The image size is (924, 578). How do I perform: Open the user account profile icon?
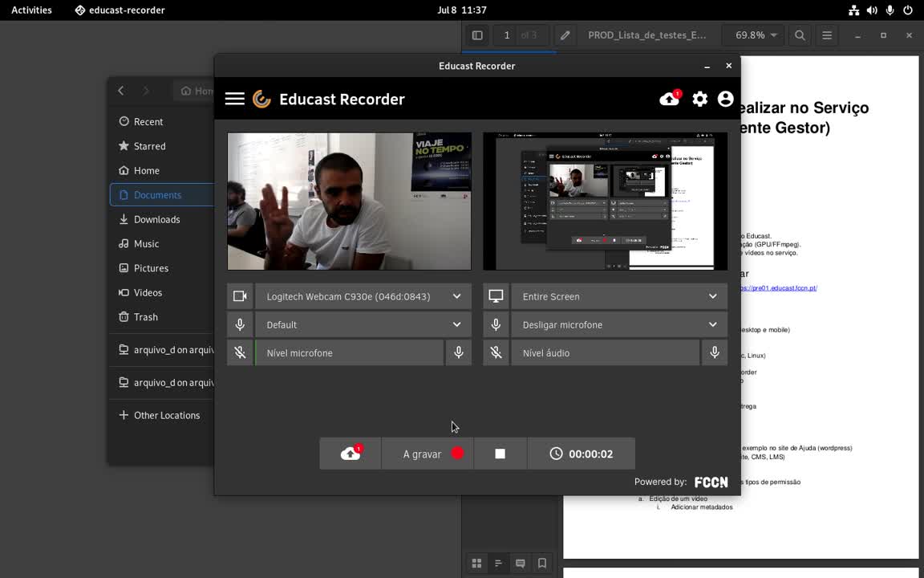pos(725,99)
